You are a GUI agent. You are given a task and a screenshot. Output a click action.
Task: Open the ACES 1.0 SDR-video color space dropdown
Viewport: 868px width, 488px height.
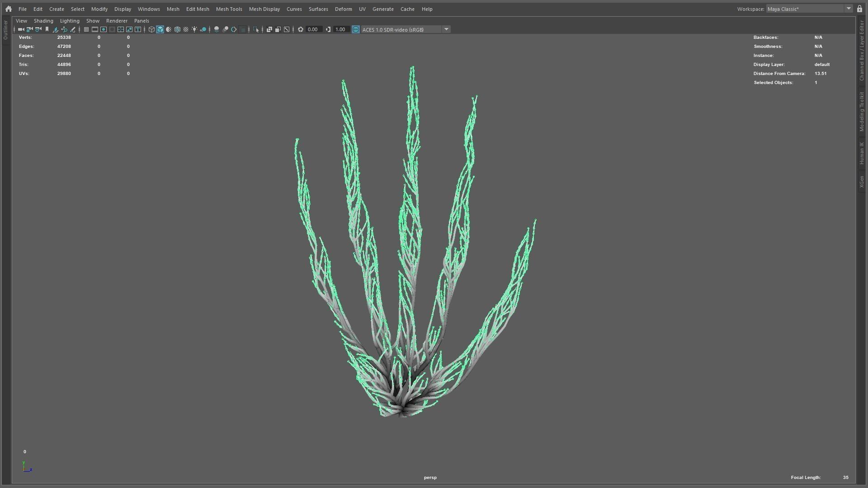(x=406, y=29)
